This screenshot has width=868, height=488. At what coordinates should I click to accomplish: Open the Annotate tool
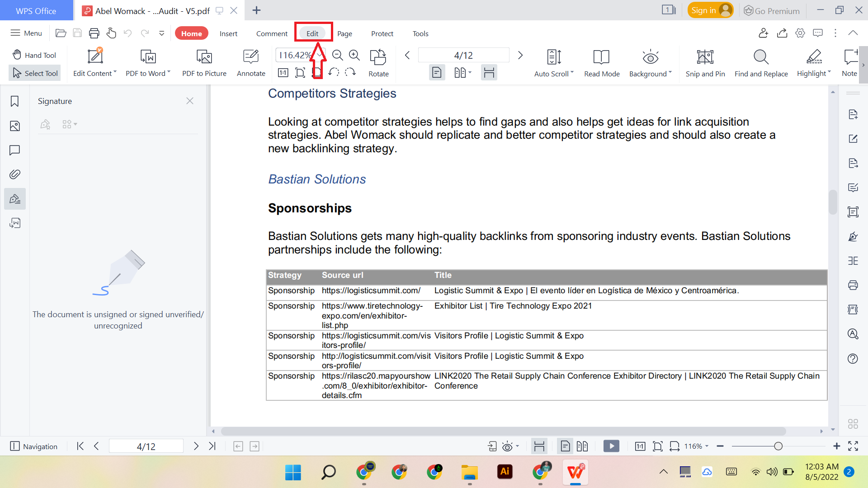click(x=250, y=63)
